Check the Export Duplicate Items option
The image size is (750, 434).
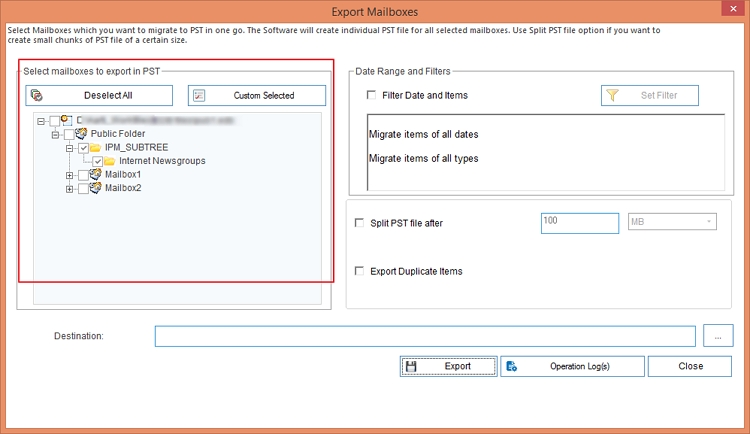(359, 271)
